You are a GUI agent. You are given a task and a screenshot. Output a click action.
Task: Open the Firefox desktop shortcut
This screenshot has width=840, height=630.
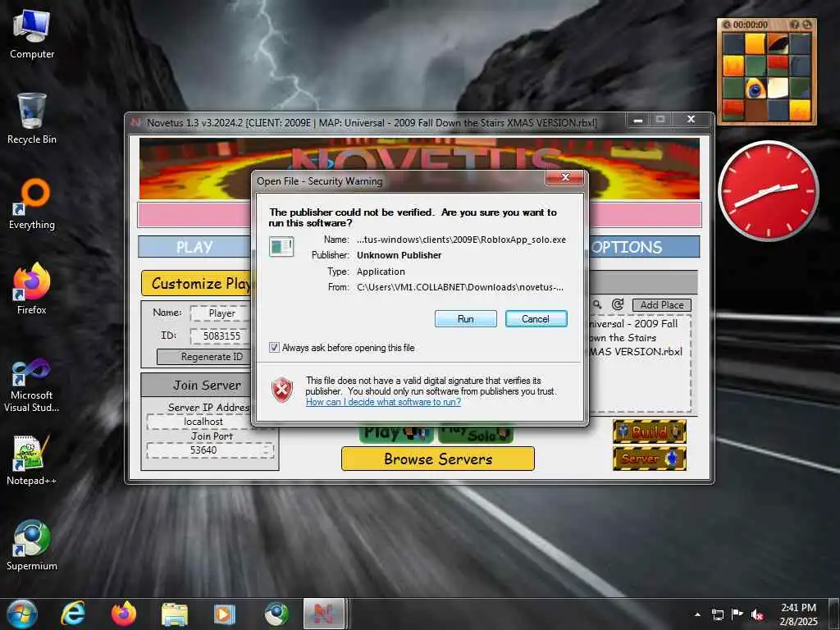32,290
